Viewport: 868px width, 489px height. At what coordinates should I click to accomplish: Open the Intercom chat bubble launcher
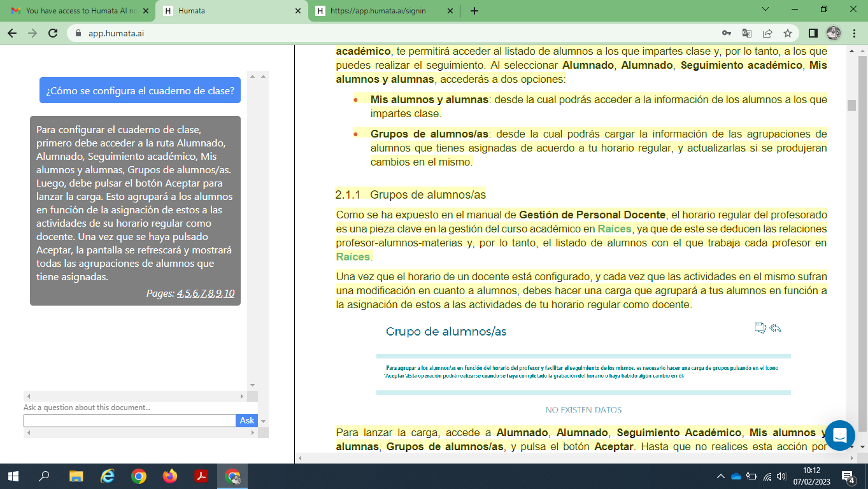pos(839,436)
